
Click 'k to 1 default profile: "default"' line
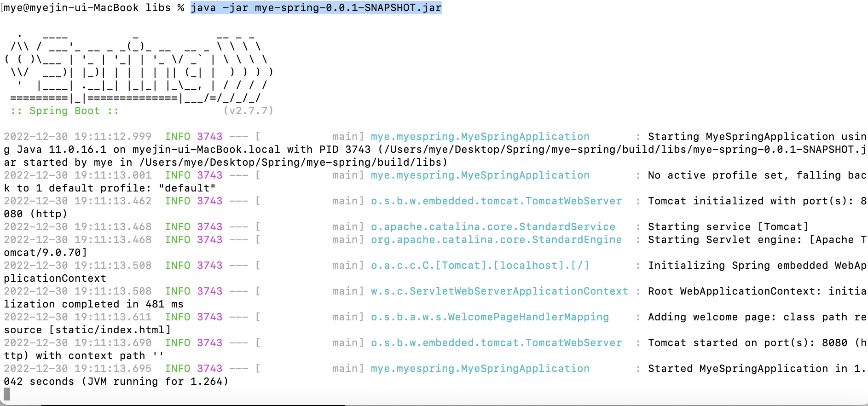tap(110, 188)
